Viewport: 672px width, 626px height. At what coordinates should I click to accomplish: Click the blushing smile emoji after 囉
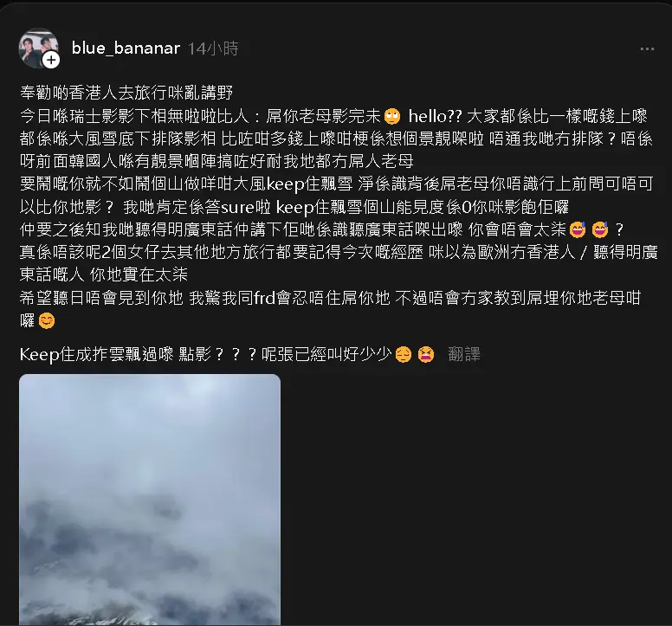(x=46, y=320)
